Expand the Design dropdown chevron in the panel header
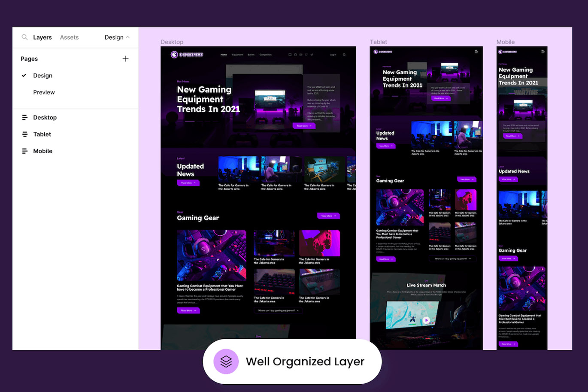This screenshot has height=392, width=588. 127,37
